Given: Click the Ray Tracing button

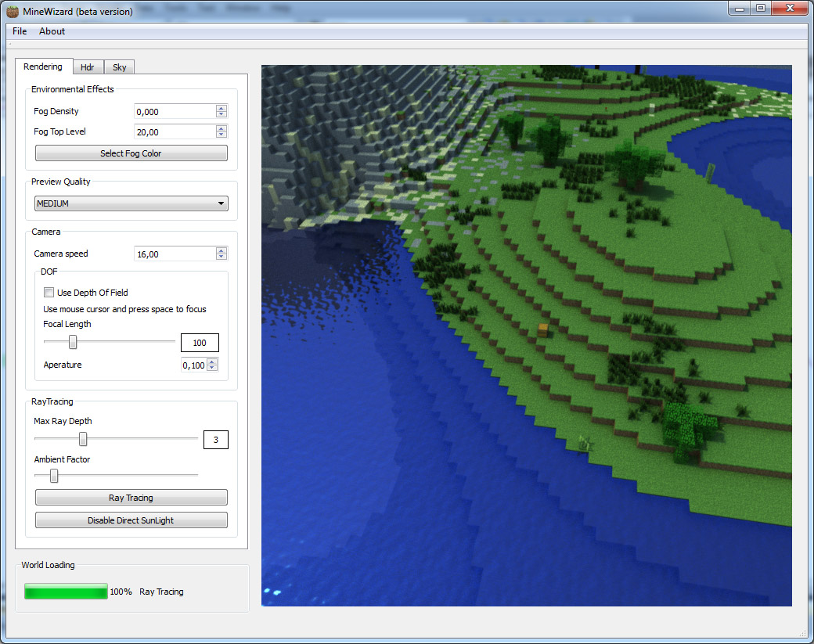Looking at the screenshot, I should (131, 497).
